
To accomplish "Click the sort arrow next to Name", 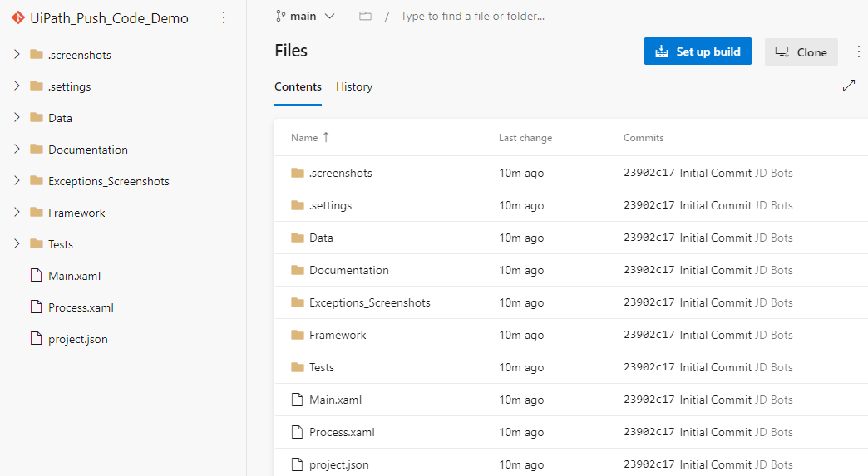I will point(326,137).
